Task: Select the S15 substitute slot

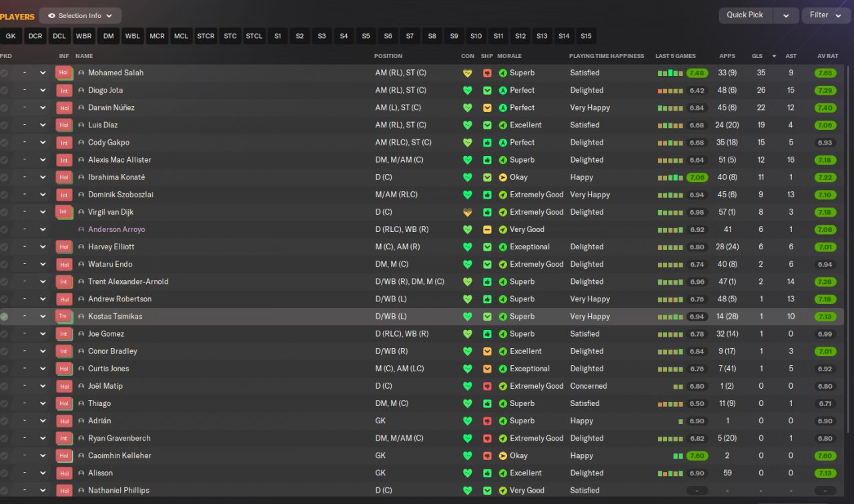Action: pos(586,36)
